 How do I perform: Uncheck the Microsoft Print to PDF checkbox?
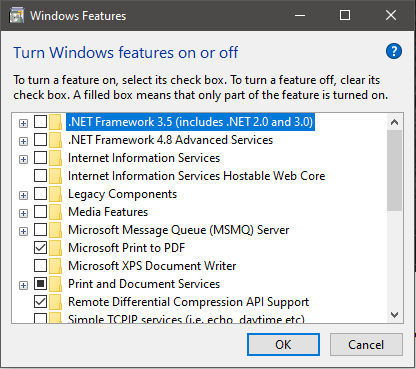(x=40, y=248)
